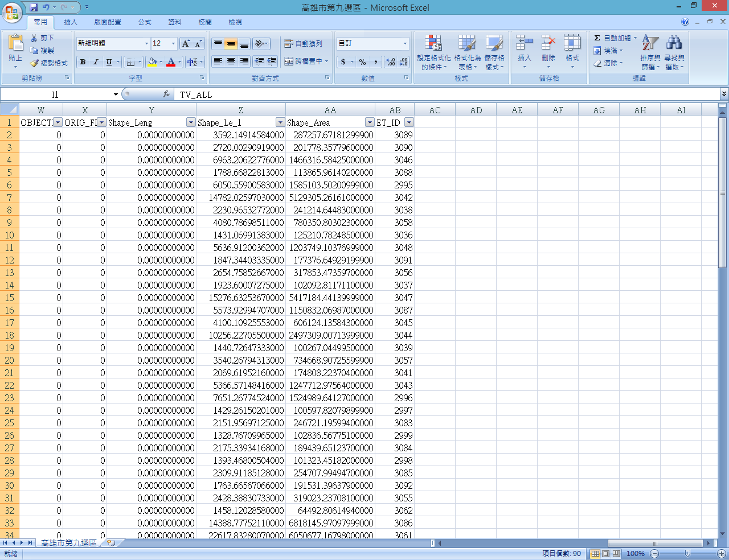729x560 pixels.
Task: Click the Name Box showing I1
Action: click(x=55, y=94)
